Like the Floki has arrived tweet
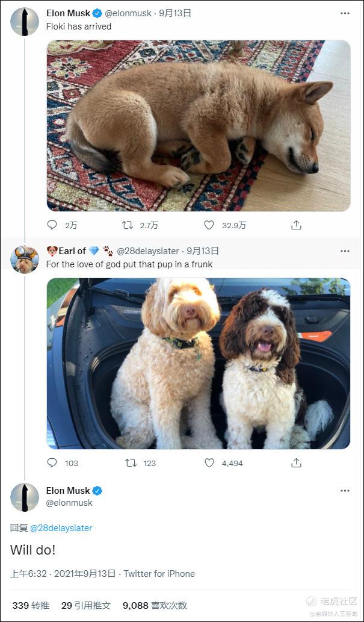Screen dimensions: 364x622 (209, 225)
